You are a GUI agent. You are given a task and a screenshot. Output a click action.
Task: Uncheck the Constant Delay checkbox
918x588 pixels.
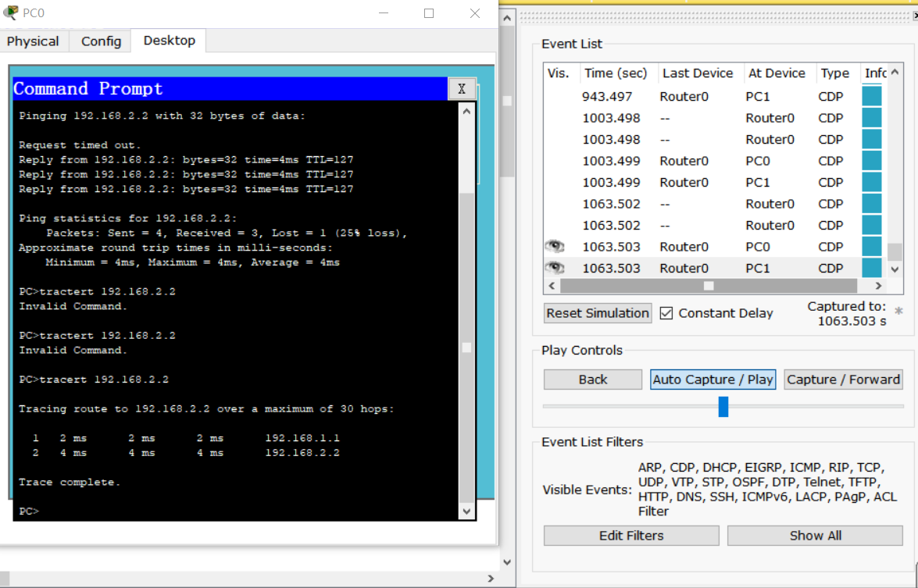click(666, 312)
